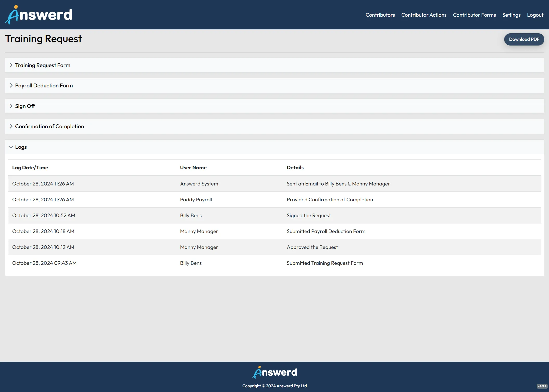Click the Download PDF button
Viewport: 549px width, 392px height.
tap(524, 39)
